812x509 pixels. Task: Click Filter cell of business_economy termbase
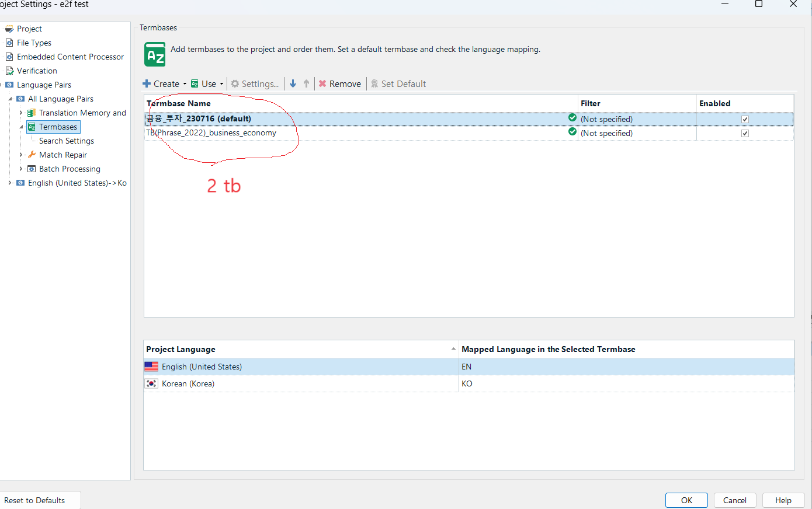637,133
